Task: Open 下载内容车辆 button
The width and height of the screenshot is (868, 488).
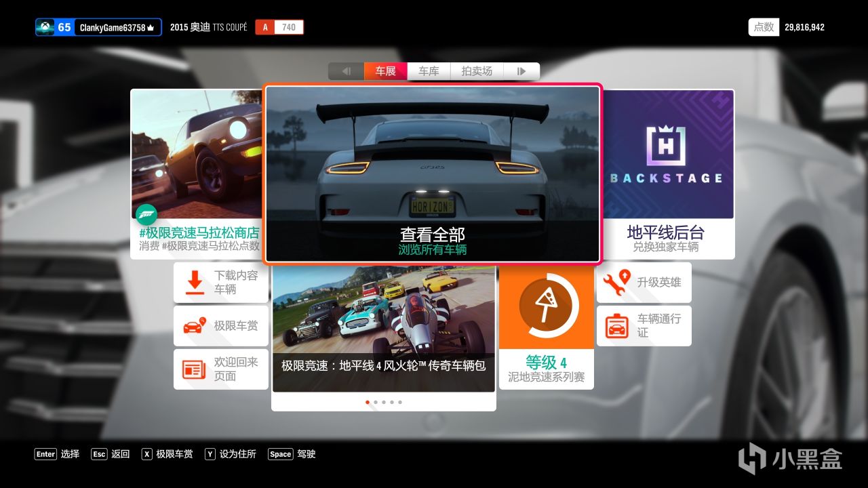Action: pyautogui.click(x=221, y=283)
